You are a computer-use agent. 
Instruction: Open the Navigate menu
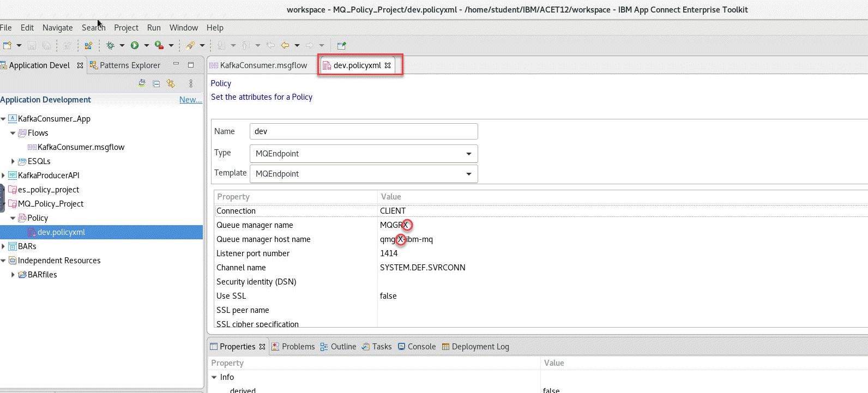(x=58, y=28)
